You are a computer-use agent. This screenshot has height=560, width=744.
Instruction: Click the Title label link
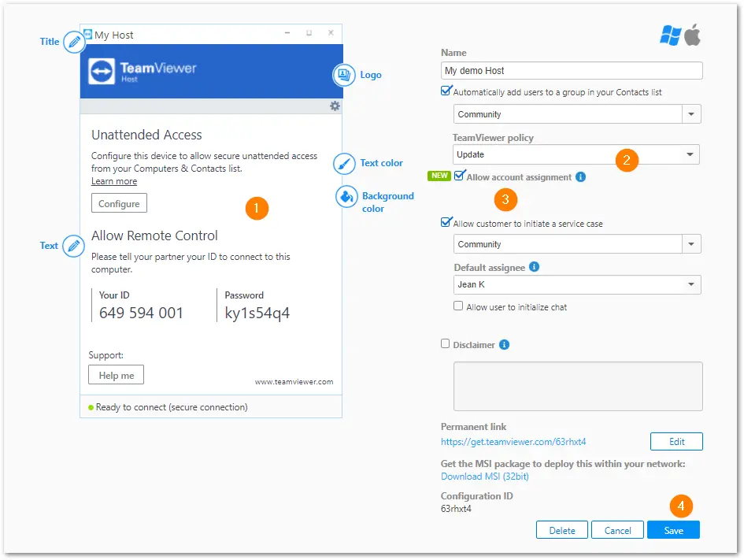pos(50,42)
